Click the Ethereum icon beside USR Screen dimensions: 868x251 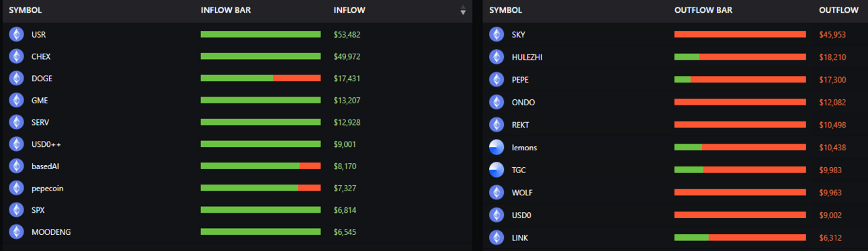pos(16,34)
